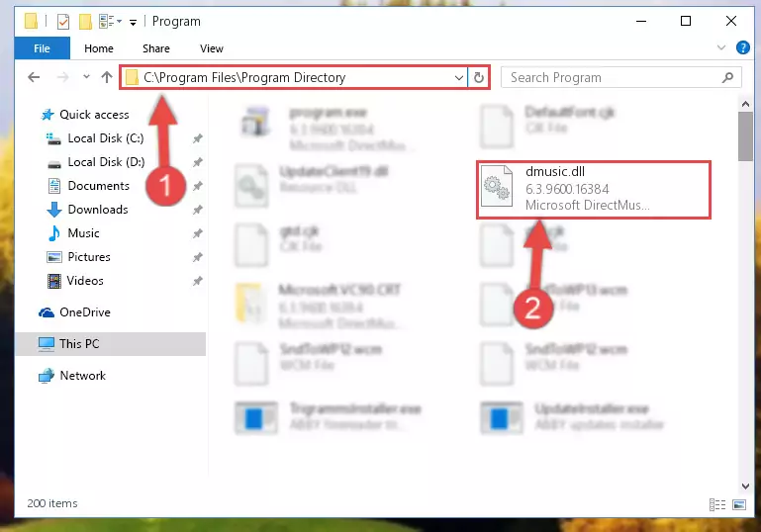761x532 pixels.
Task: Go back with the Back arrow
Action: pyautogui.click(x=34, y=77)
